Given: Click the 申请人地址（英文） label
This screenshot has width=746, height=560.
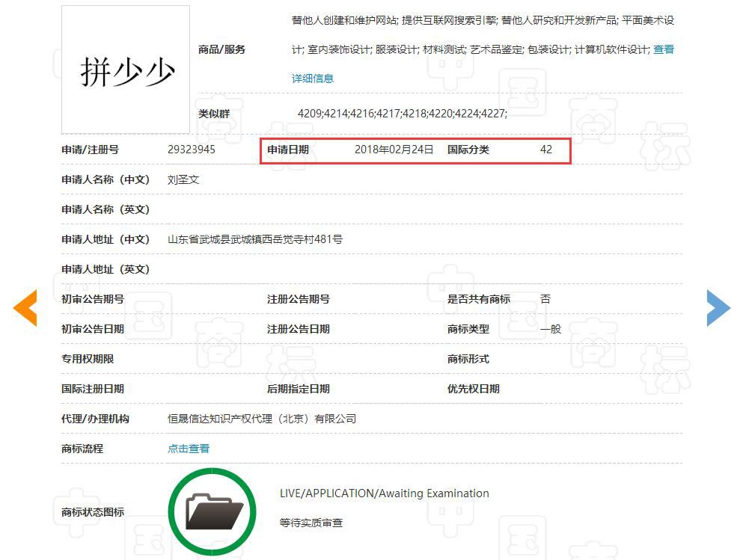Looking at the screenshot, I should pyautogui.click(x=106, y=269).
